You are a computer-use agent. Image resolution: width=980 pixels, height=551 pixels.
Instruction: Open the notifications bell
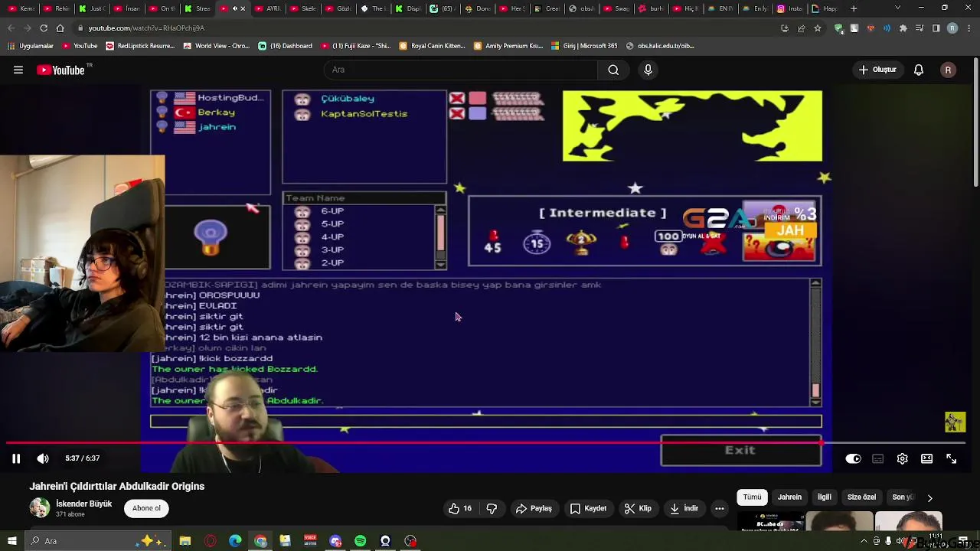tap(919, 70)
